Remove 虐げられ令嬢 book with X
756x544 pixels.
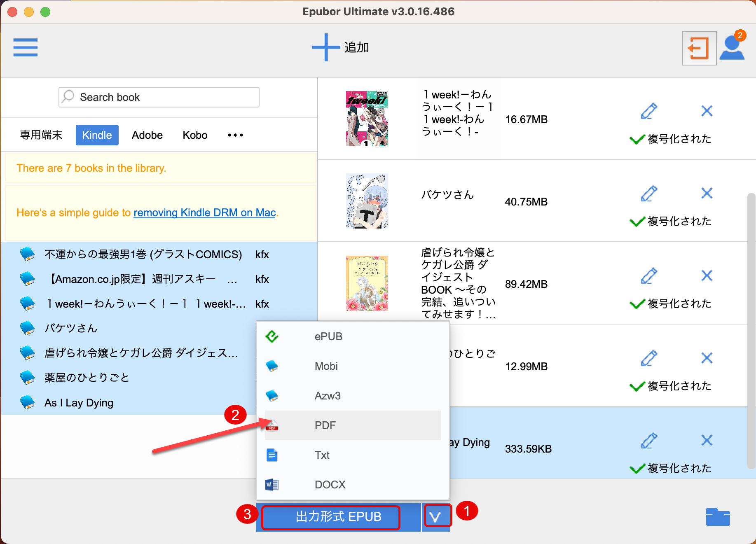(x=707, y=276)
